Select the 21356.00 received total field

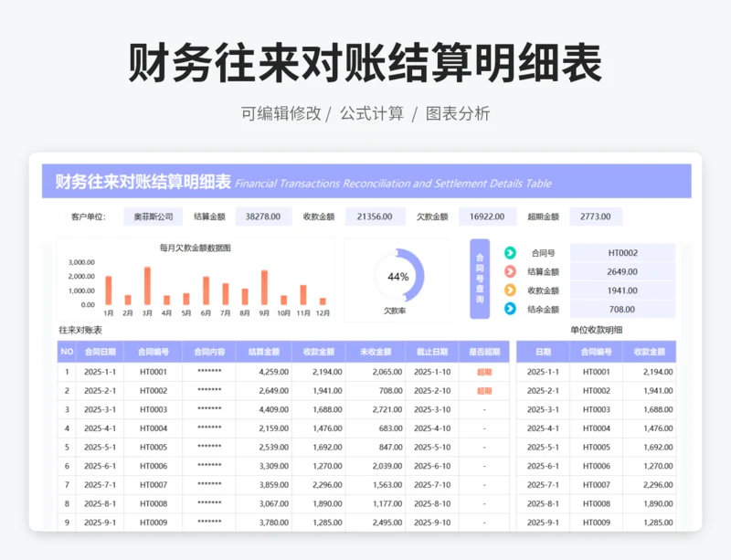[375, 217]
